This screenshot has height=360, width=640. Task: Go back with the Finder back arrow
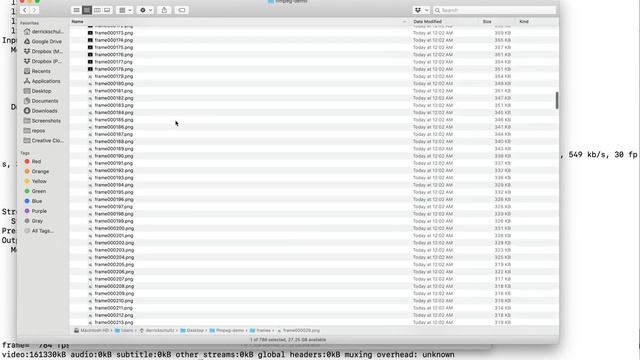click(x=24, y=10)
